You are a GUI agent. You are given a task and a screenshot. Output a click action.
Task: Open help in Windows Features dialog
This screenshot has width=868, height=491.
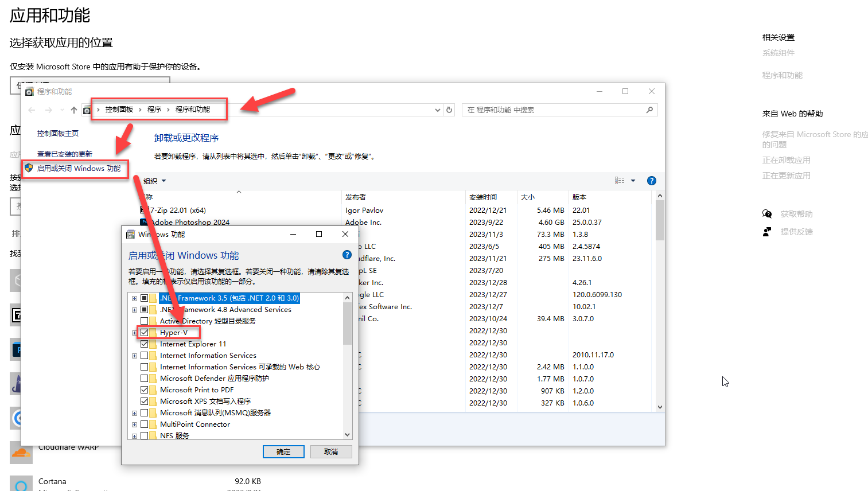[x=347, y=255]
